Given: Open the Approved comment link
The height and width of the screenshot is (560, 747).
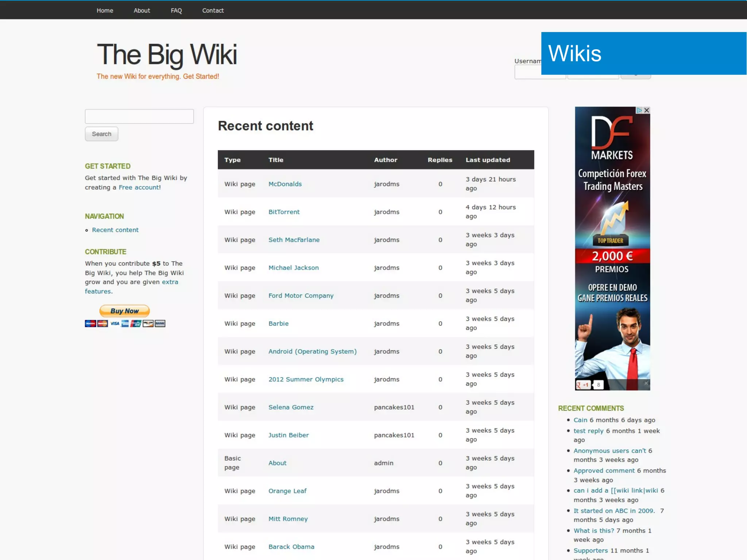Looking at the screenshot, I should [604, 471].
